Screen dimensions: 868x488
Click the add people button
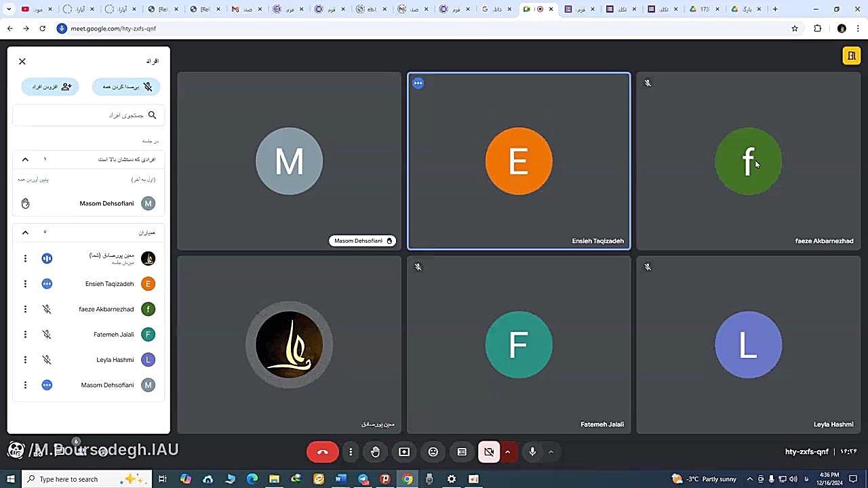(x=51, y=87)
